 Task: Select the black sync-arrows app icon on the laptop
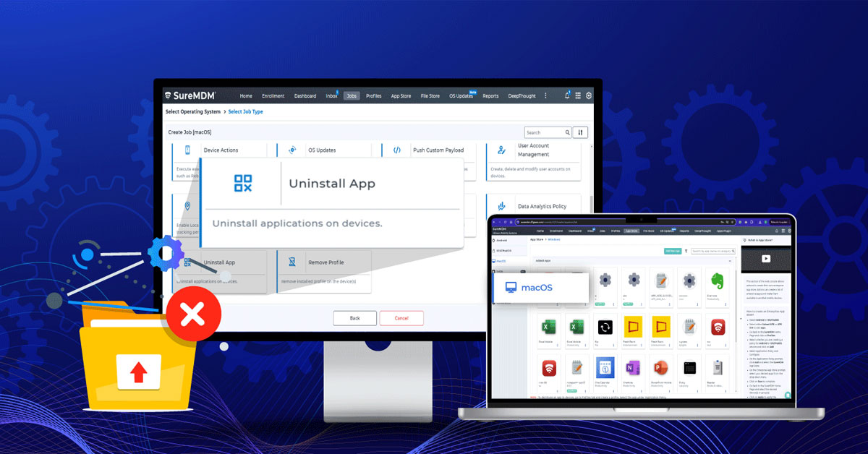coord(605,326)
